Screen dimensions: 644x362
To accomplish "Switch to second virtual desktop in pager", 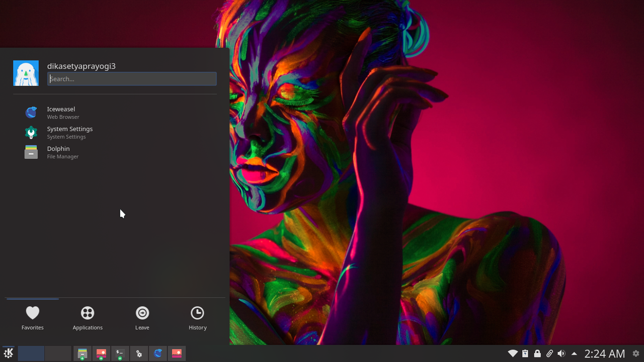I will coord(58,353).
